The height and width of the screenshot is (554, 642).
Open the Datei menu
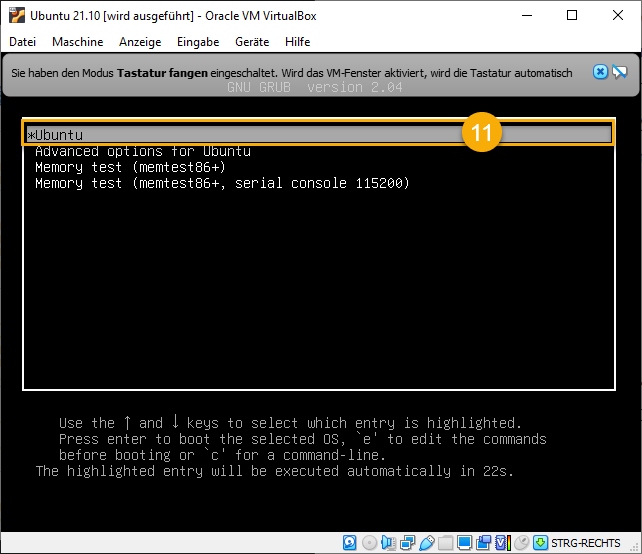pos(23,42)
